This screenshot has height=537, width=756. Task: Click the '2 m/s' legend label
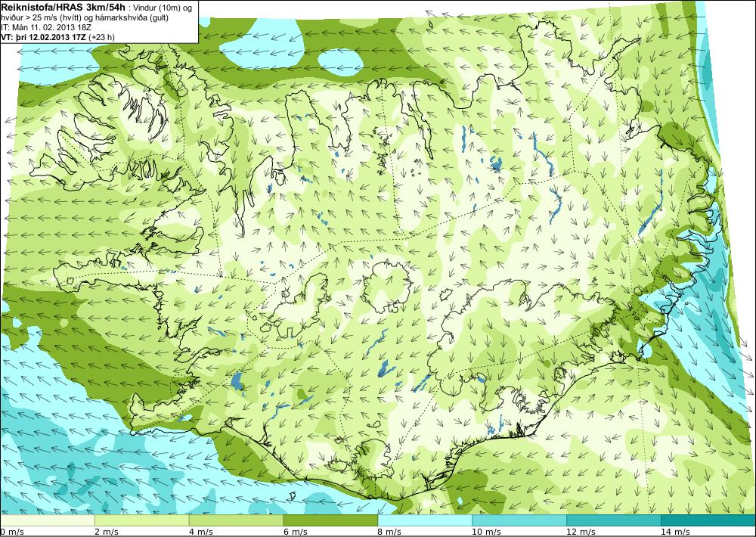coord(105,532)
